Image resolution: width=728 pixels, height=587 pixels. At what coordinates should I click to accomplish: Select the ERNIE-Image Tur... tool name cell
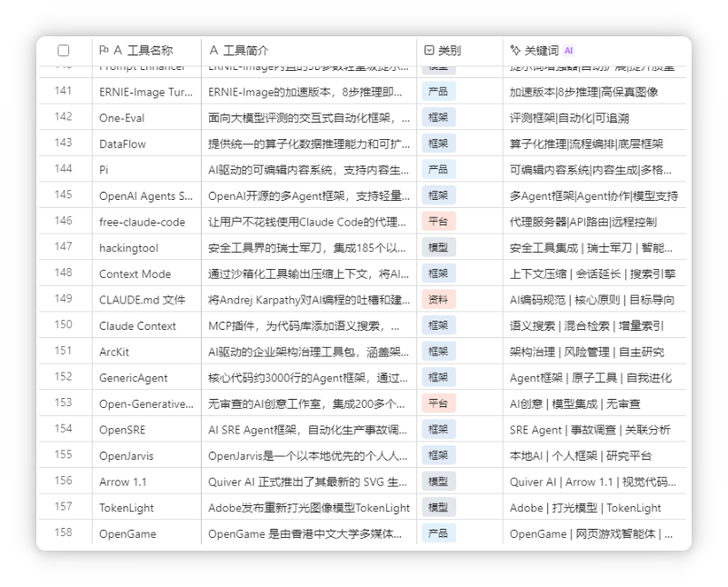(146, 92)
